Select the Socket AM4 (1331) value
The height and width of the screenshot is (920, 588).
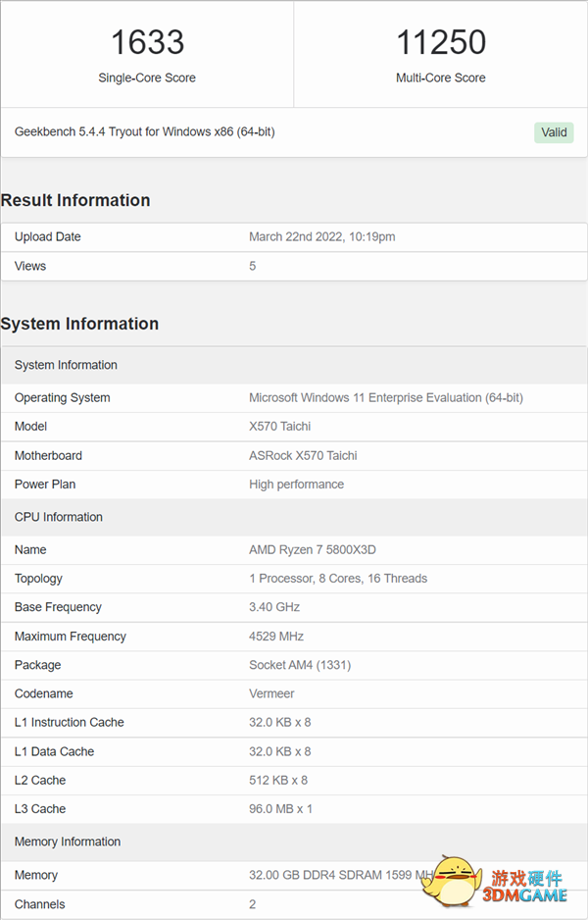pyautogui.click(x=300, y=665)
